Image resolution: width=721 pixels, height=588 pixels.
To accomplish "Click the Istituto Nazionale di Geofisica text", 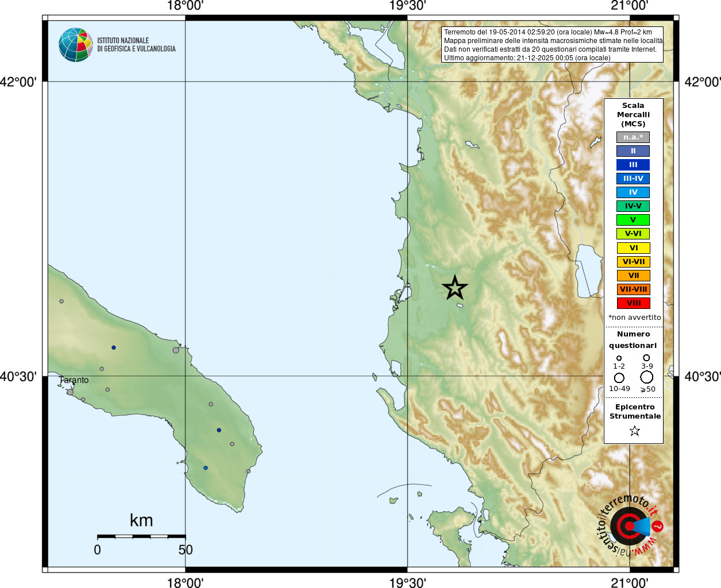I will pyautogui.click(x=137, y=45).
